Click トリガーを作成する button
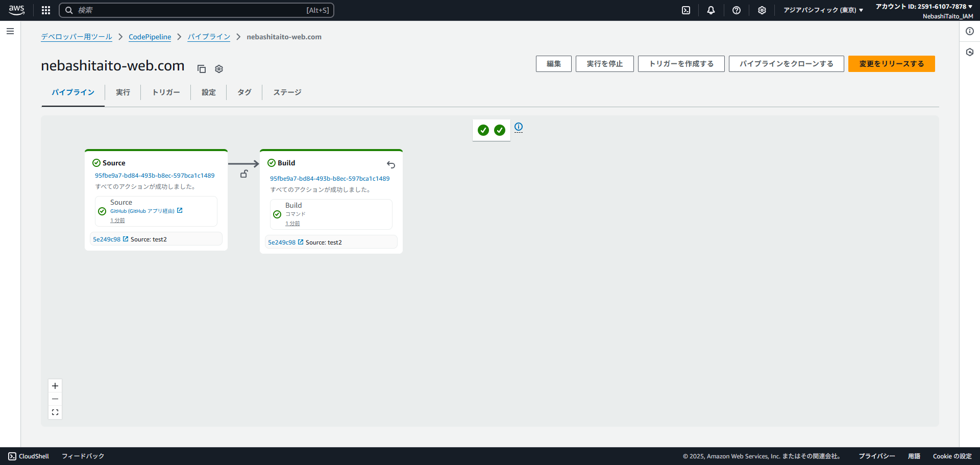The width and height of the screenshot is (980, 465). (681, 64)
